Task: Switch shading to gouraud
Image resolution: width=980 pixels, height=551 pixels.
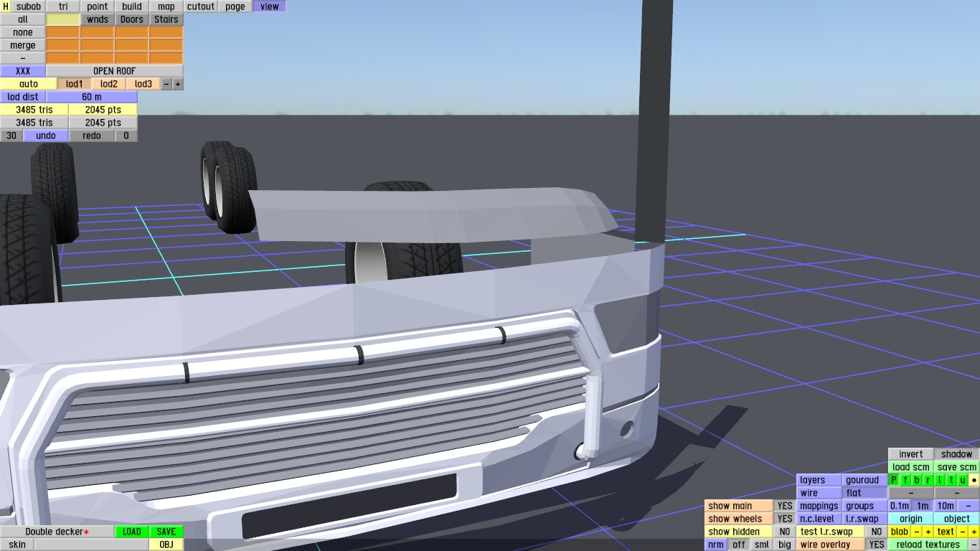Action: point(865,480)
